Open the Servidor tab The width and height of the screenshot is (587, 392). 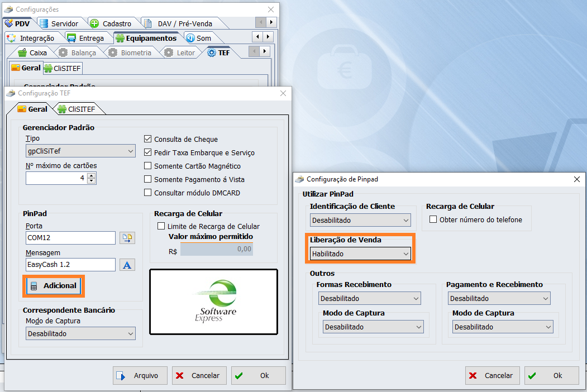point(60,23)
